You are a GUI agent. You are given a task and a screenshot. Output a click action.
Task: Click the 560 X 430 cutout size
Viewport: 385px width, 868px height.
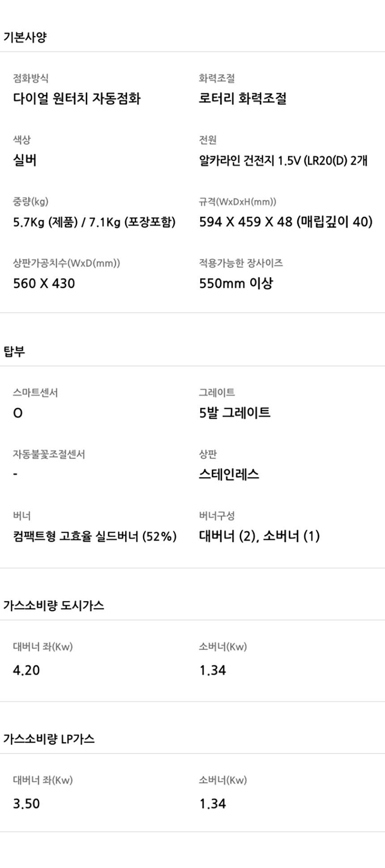(44, 283)
